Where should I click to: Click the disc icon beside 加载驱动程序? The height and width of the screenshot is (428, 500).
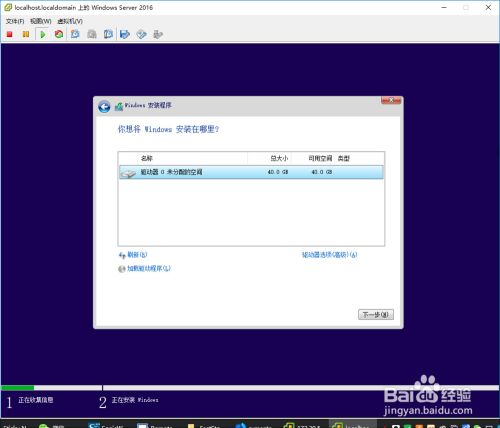tap(122, 269)
